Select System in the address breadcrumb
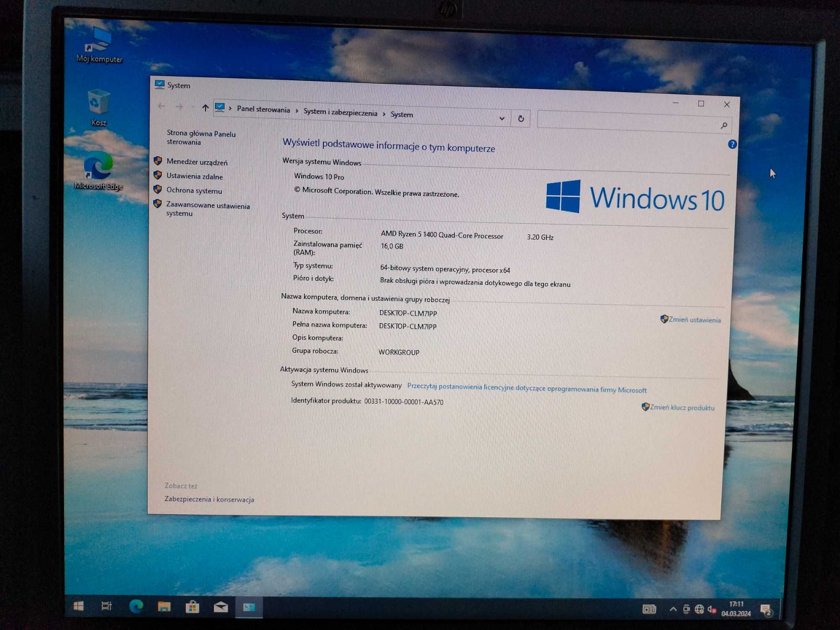This screenshot has width=840, height=630. pyautogui.click(x=402, y=114)
